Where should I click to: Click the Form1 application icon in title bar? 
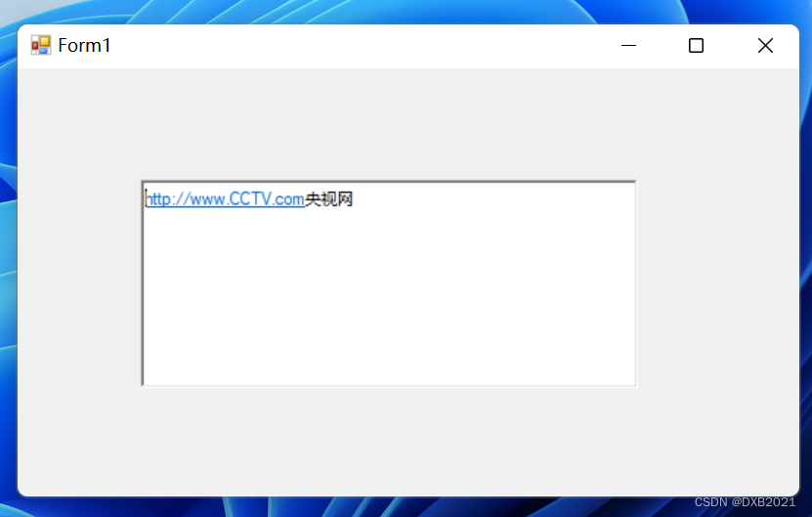pyautogui.click(x=40, y=46)
